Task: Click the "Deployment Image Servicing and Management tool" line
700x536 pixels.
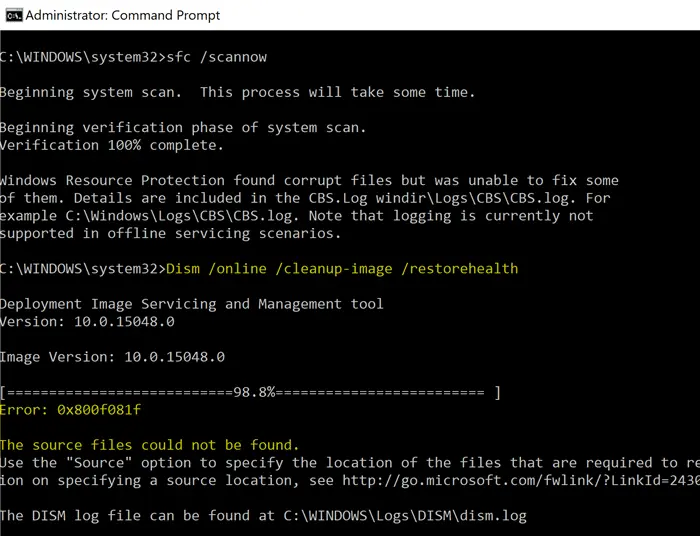Action: pyautogui.click(x=191, y=304)
